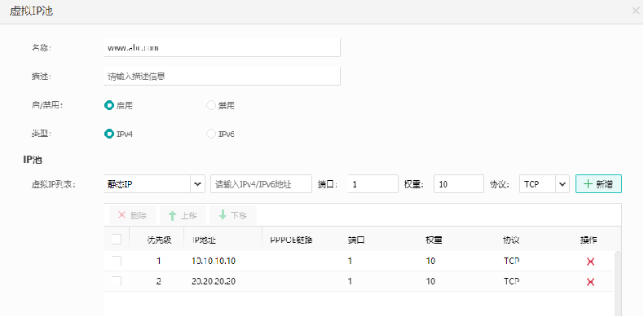
Task: Tick checkbox for the 10.10.10.10 row
Action: pyautogui.click(x=117, y=261)
